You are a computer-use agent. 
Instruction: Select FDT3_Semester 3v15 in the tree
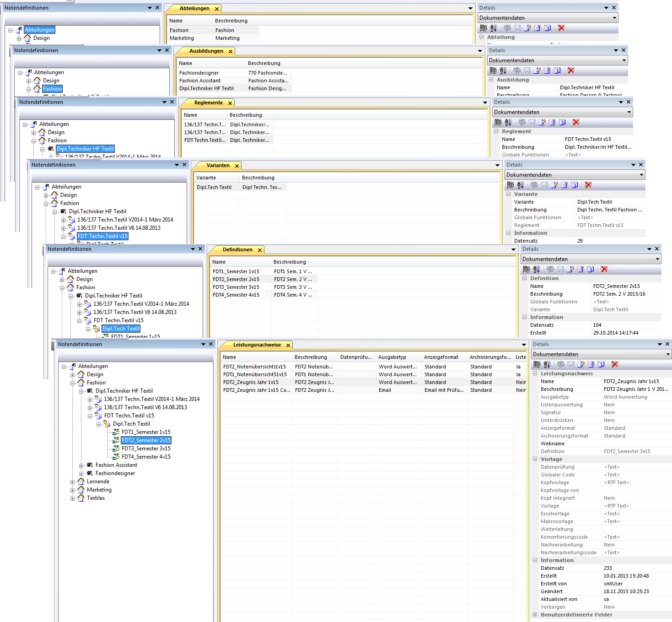(145, 448)
